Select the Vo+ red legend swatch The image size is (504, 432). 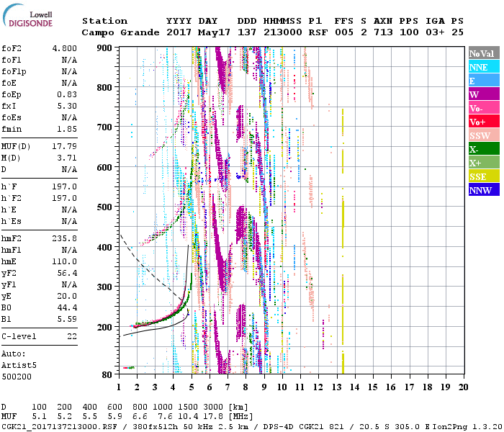pos(484,122)
